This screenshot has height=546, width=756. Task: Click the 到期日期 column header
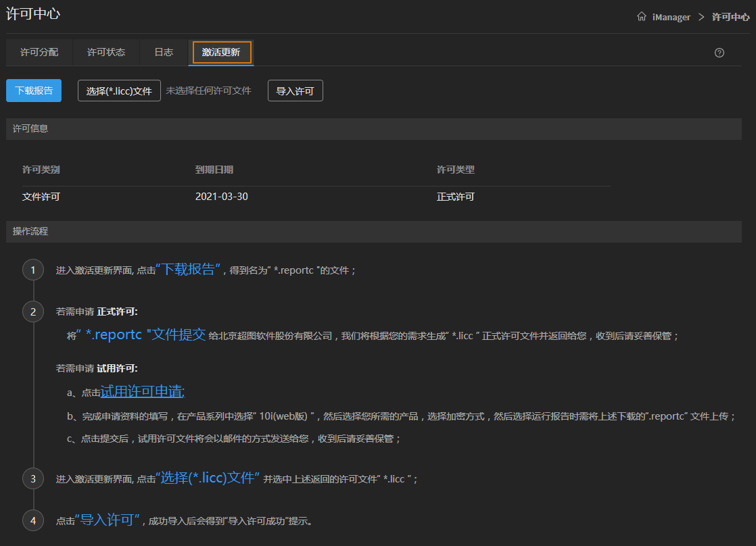pyautogui.click(x=214, y=170)
